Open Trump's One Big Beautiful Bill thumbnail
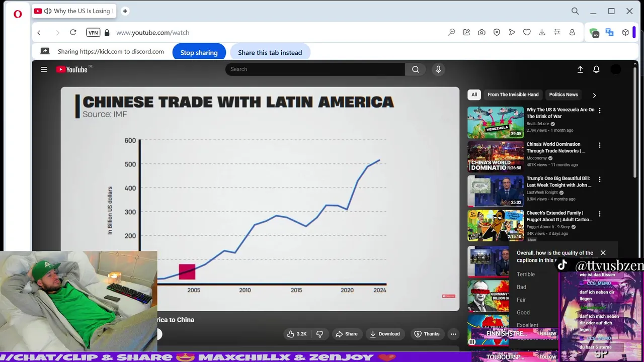The image size is (644, 362). 496,191
